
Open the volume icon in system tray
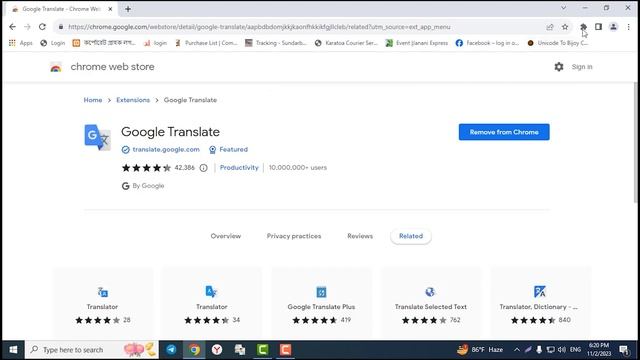[x=562, y=350]
